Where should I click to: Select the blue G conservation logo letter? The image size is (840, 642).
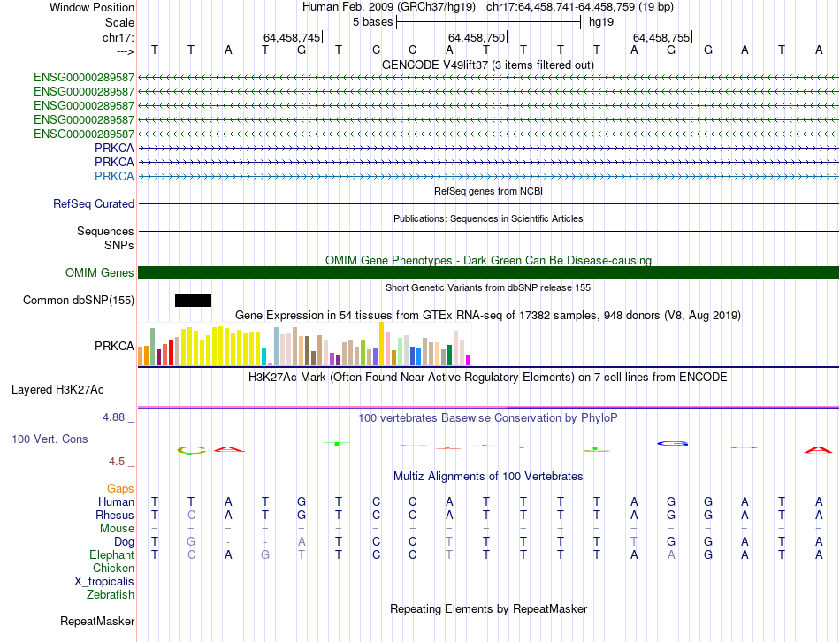[x=672, y=443]
